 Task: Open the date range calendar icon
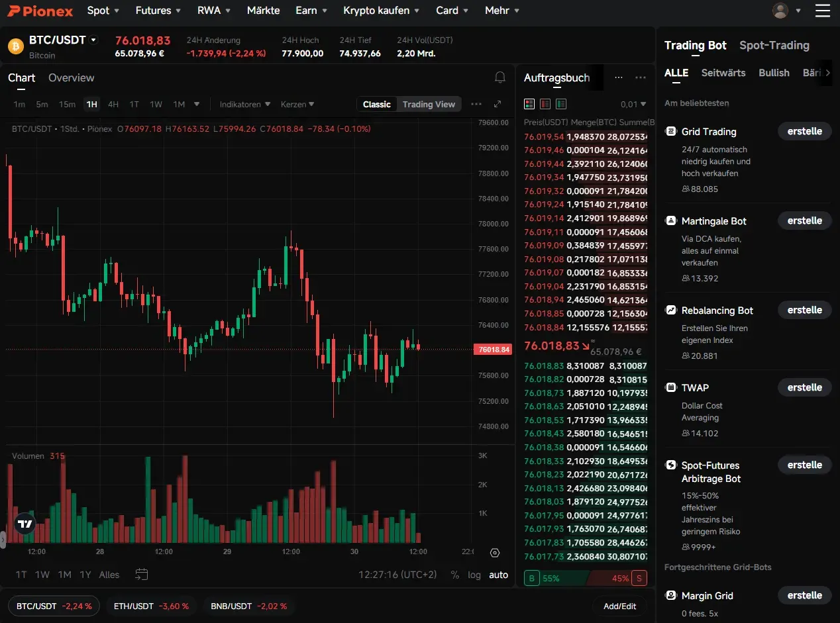[x=141, y=574]
